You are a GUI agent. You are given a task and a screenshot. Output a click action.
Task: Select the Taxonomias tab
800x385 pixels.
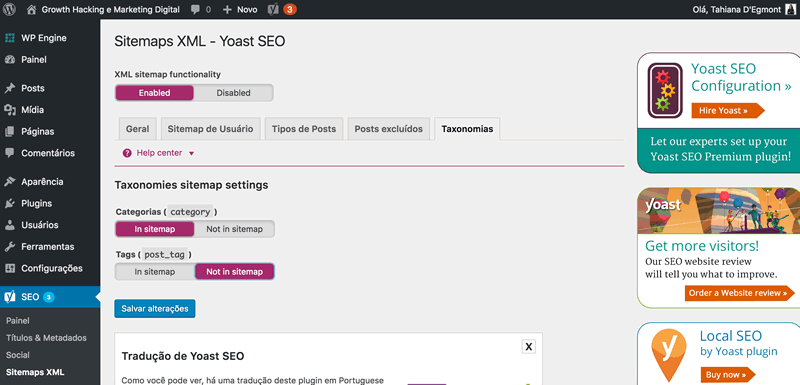[467, 129]
